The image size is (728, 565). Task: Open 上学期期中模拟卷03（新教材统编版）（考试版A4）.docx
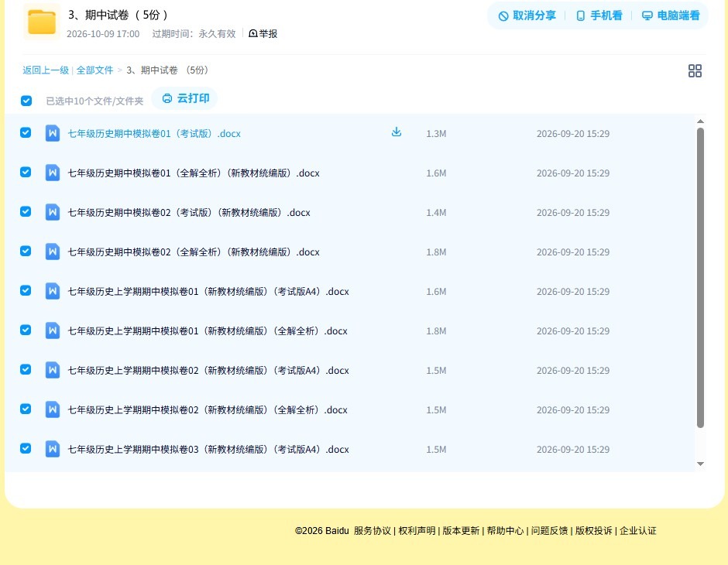[x=208, y=449]
